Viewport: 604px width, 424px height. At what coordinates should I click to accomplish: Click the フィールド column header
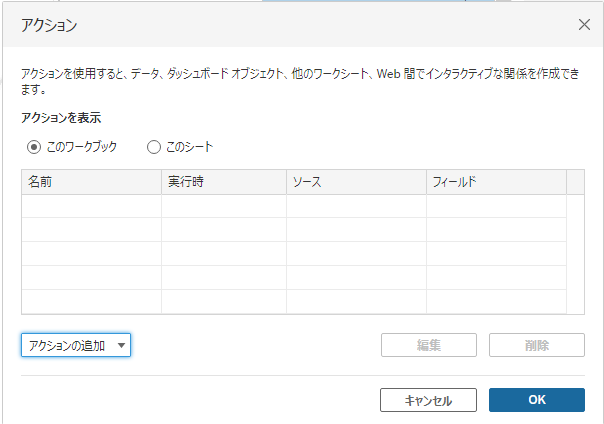pos(496,182)
